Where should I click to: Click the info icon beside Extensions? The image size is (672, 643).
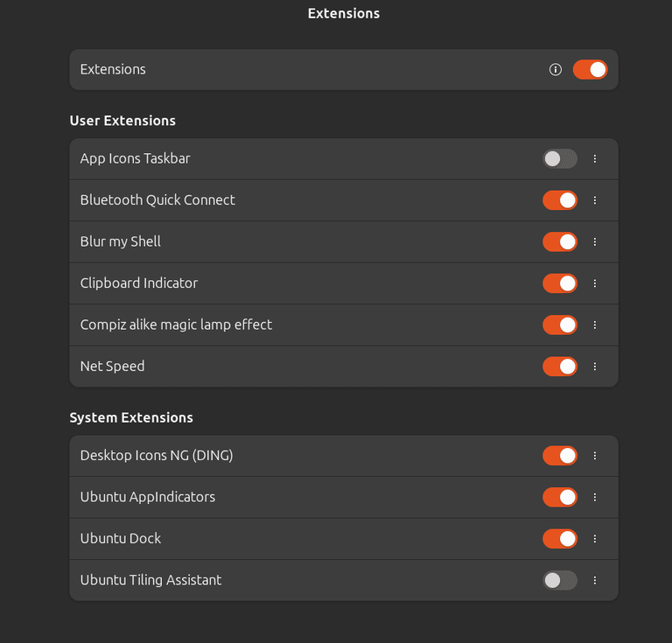[x=555, y=69]
